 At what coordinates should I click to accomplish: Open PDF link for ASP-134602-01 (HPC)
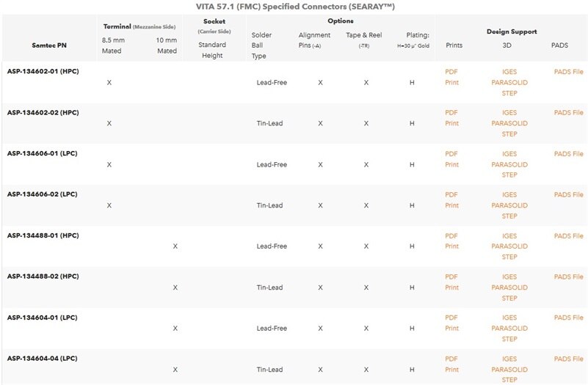[x=451, y=72]
